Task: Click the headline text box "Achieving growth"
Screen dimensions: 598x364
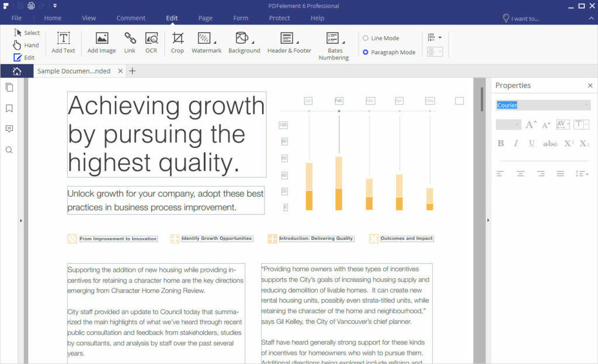Action: [x=166, y=134]
